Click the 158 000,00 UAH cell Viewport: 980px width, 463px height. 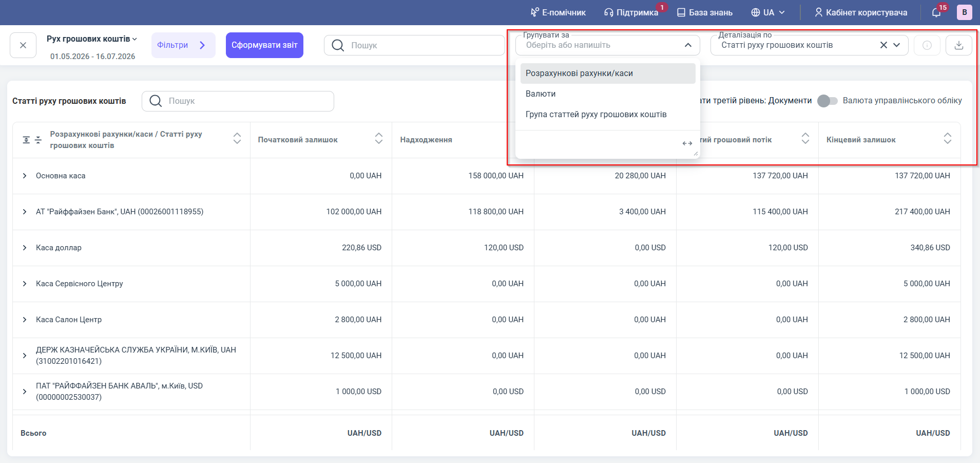coord(496,176)
